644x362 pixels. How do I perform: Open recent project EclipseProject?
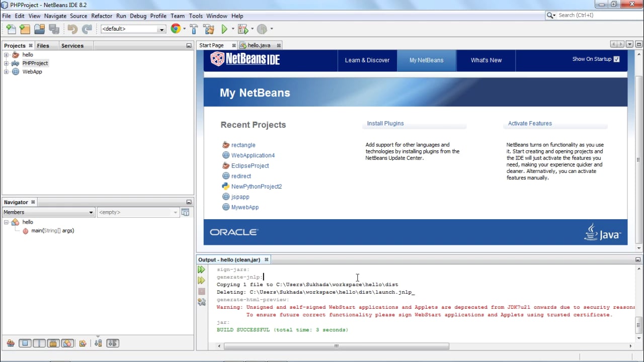250,166
